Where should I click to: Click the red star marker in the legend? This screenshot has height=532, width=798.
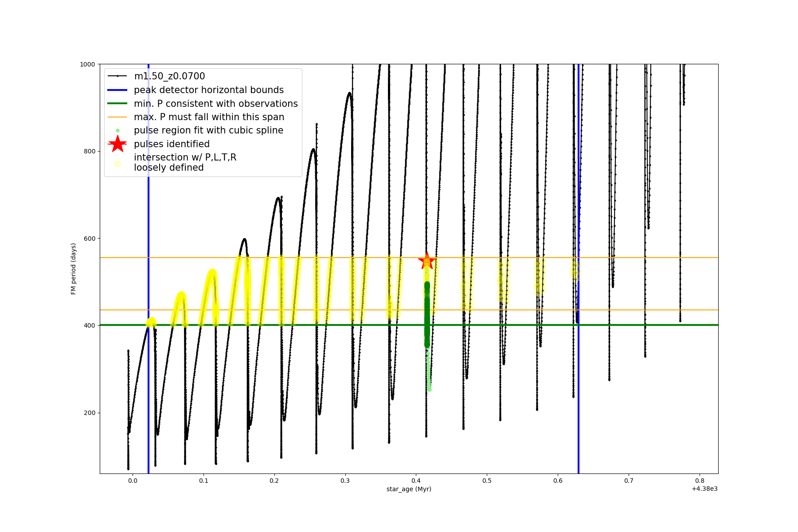(117, 144)
